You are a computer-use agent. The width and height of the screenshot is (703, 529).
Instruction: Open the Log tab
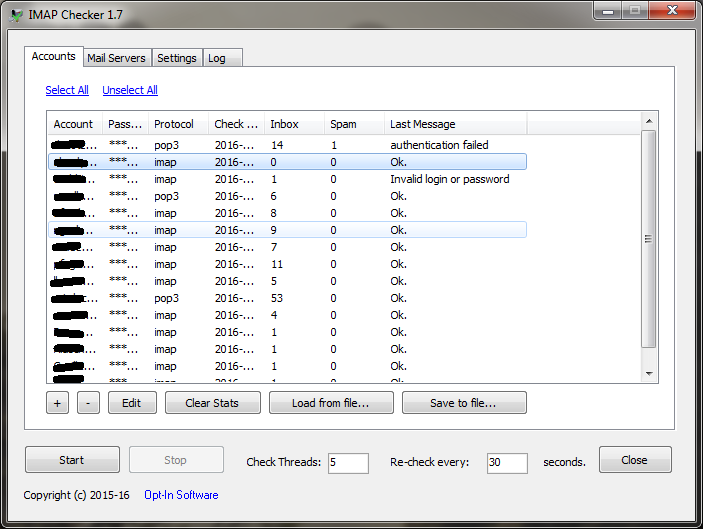pyautogui.click(x=217, y=58)
